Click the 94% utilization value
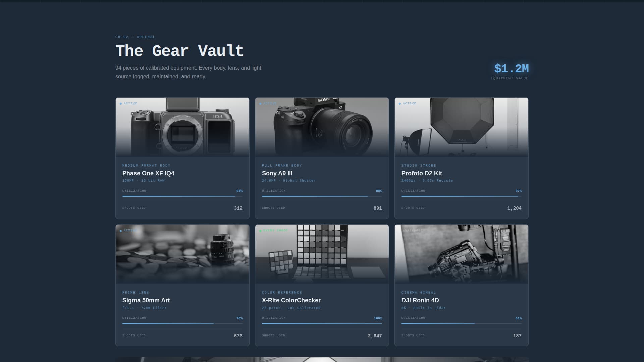The height and width of the screenshot is (362, 644). [239, 191]
